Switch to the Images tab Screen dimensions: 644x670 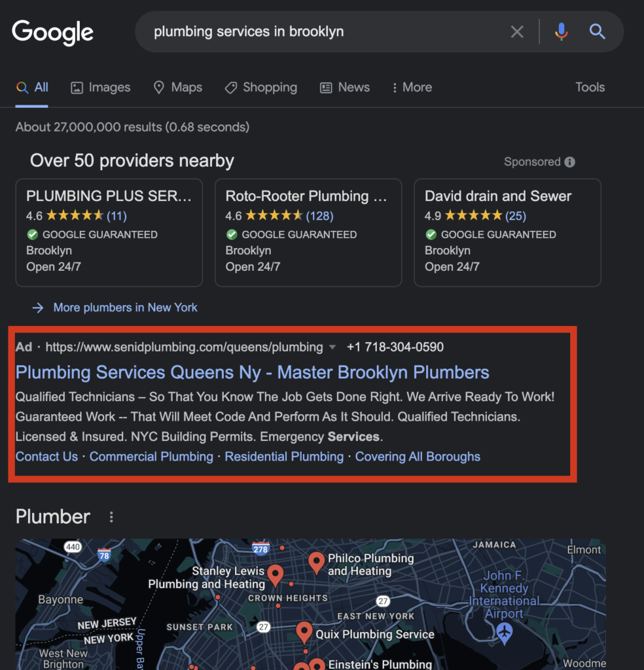pyautogui.click(x=100, y=88)
